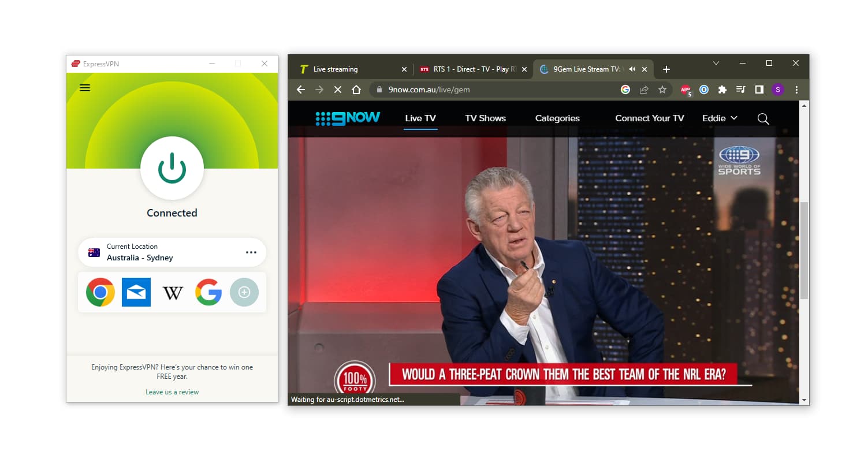Expand the Eddie account dropdown
868x455 pixels.
[x=720, y=118]
